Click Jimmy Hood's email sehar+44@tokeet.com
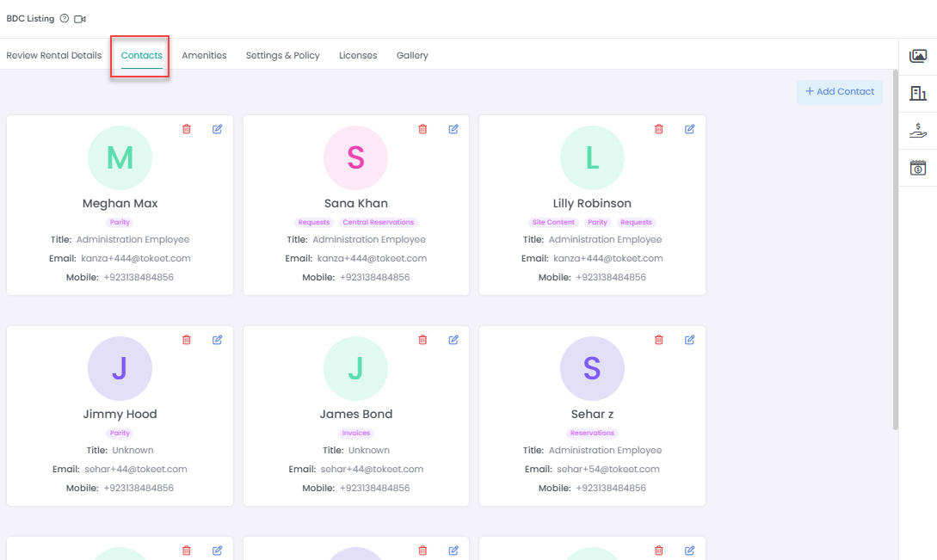 136,470
